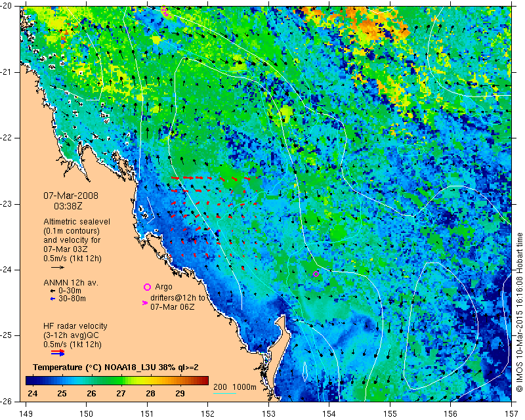The height and width of the screenshot is (420, 525).
Task: Click the latitude axis label -23
Action: [6, 204]
